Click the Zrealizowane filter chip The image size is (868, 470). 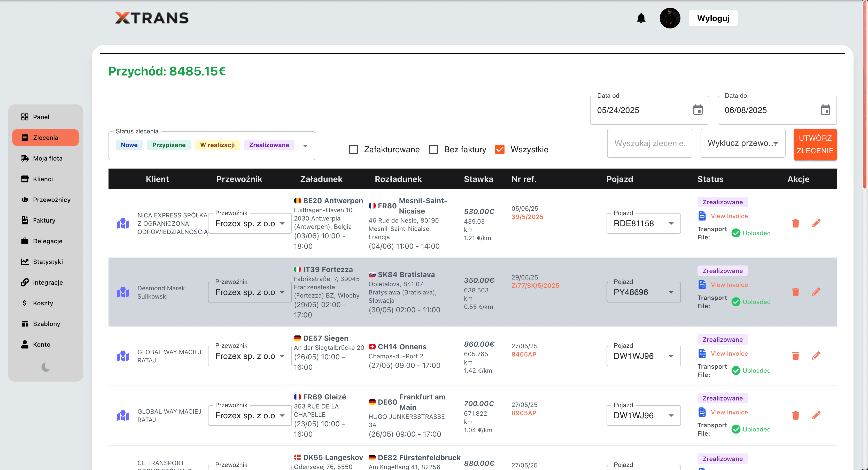[x=269, y=145]
